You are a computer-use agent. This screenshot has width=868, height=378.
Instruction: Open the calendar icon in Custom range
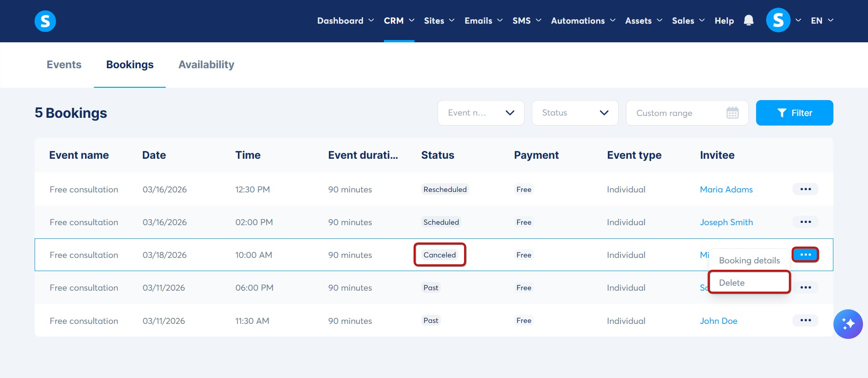click(x=732, y=113)
